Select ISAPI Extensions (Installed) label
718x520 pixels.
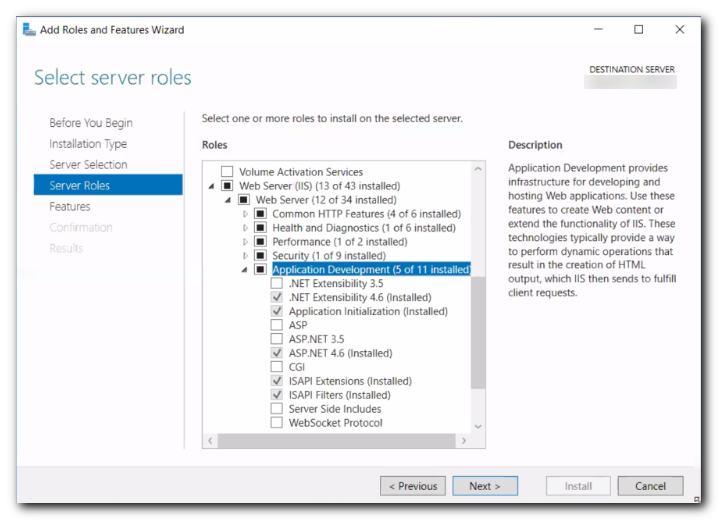(350, 381)
